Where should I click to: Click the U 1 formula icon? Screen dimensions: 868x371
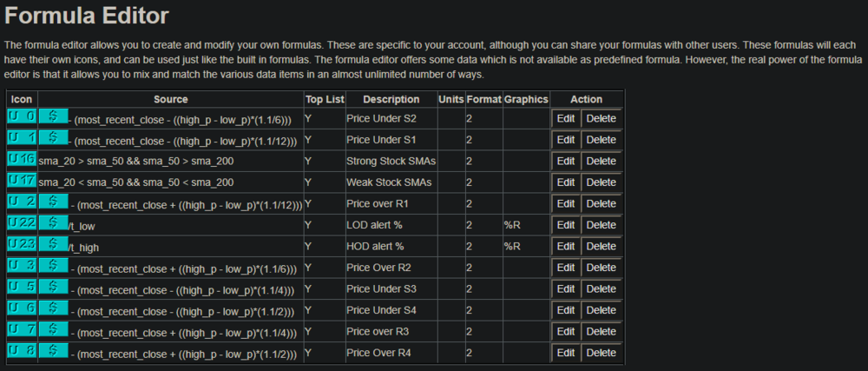(x=22, y=137)
